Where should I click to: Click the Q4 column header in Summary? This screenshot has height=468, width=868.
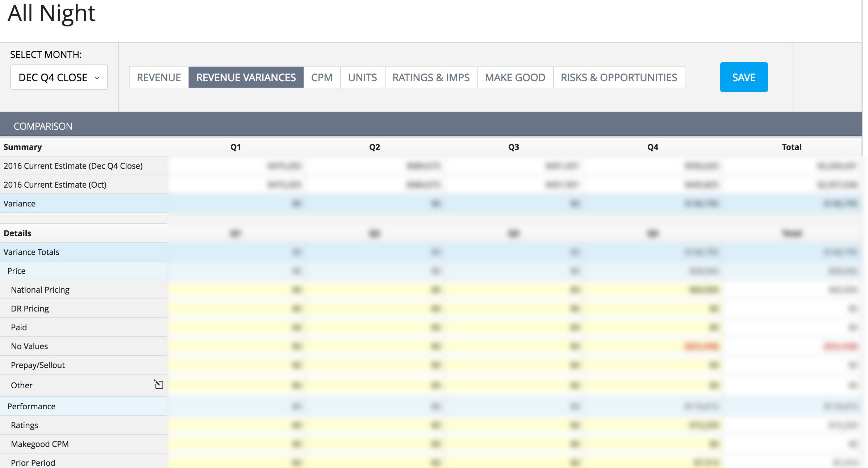[652, 147]
